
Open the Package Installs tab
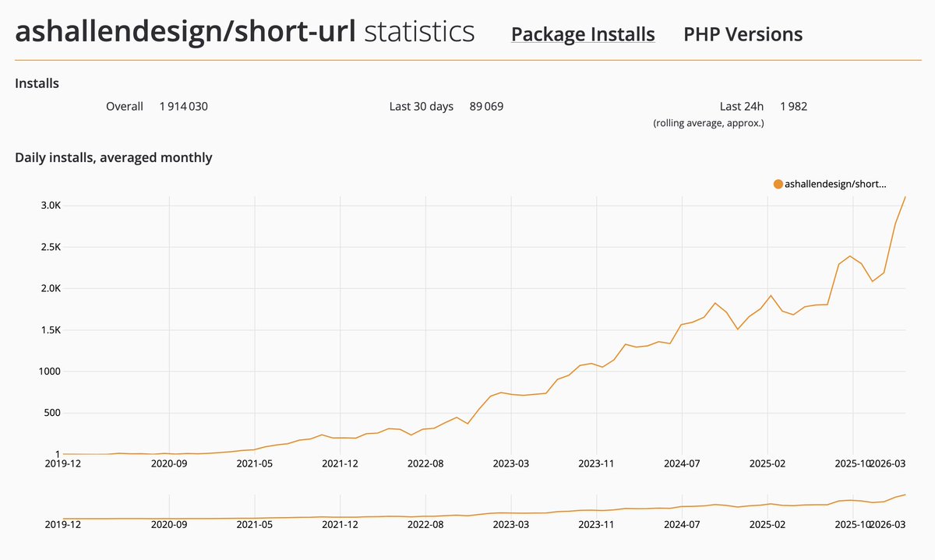(583, 34)
